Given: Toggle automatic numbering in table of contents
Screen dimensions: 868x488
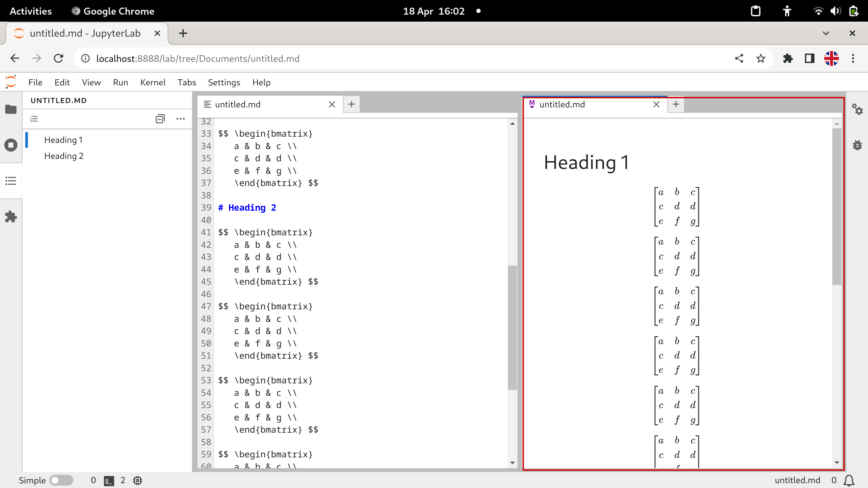Looking at the screenshot, I should (x=34, y=118).
